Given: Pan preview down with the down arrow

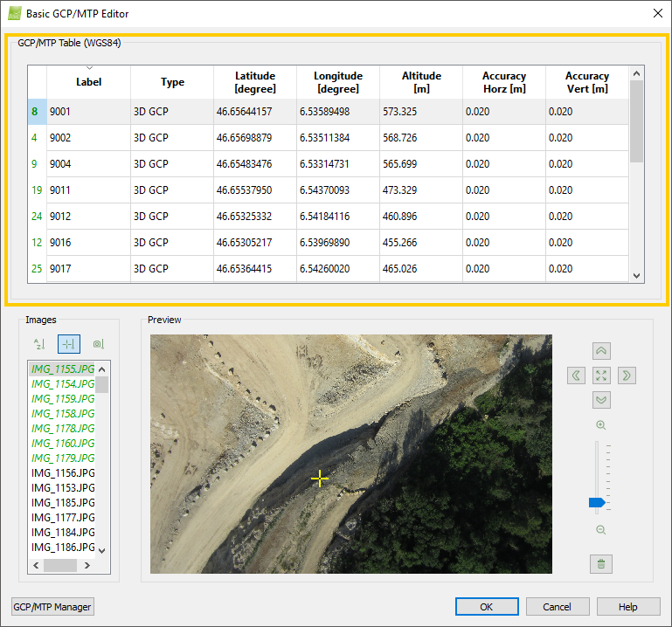Looking at the screenshot, I should 601,400.
